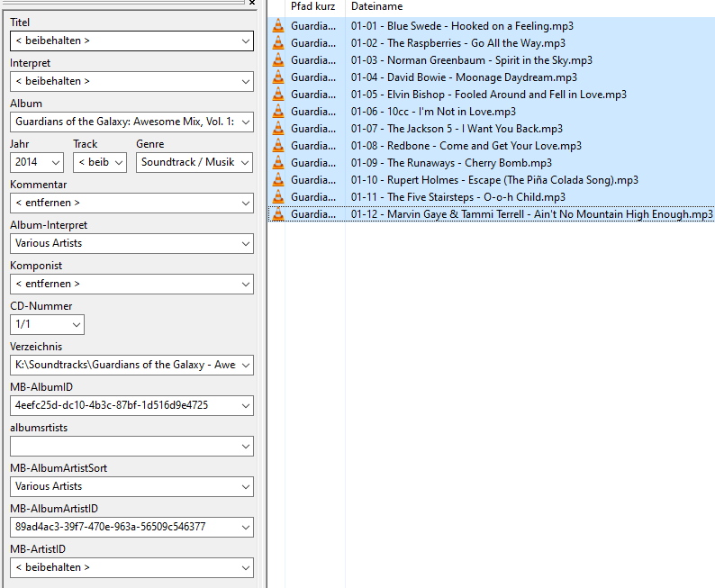Open the Titel dropdown arrow
This screenshot has height=588, width=715.
click(245, 41)
